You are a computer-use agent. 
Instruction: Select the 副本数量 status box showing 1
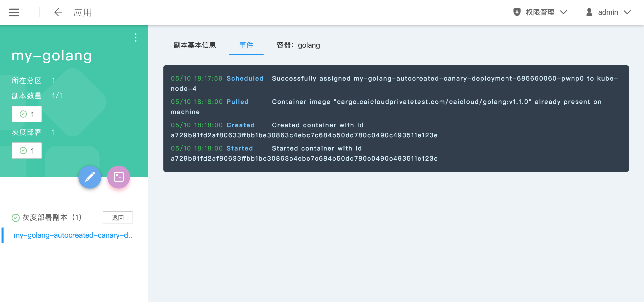coord(27,114)
